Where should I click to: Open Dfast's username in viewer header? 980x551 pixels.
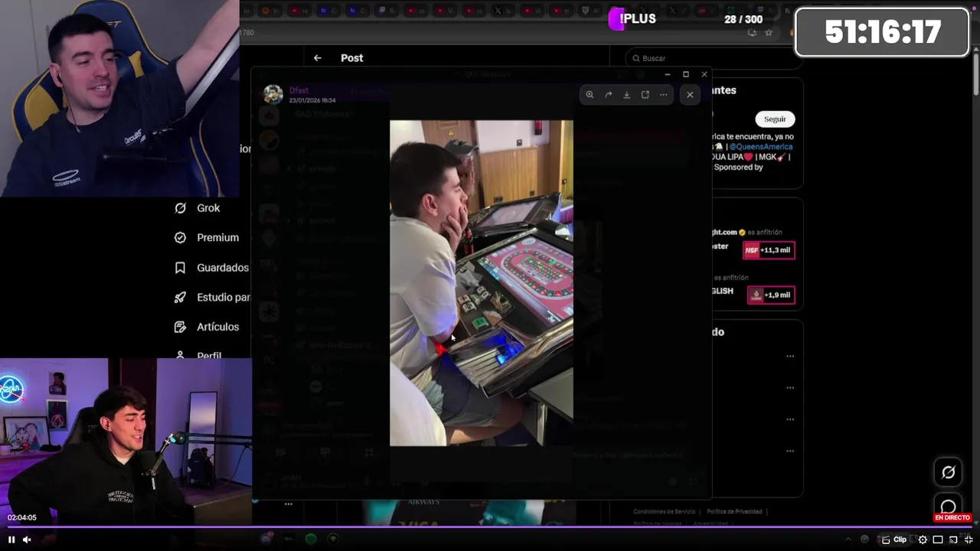tap(299, 90)
